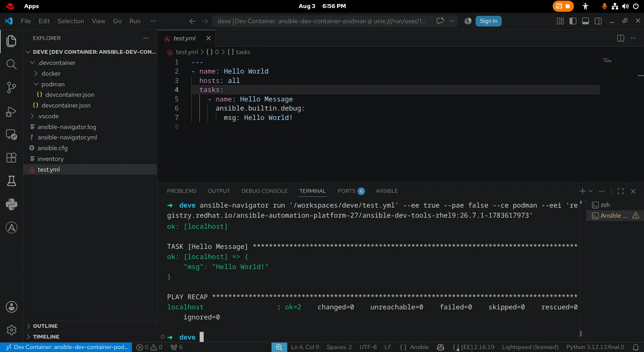Close the terminal panel
The width and height of the screenshot is (644, 352).
(x=633, y=191)
